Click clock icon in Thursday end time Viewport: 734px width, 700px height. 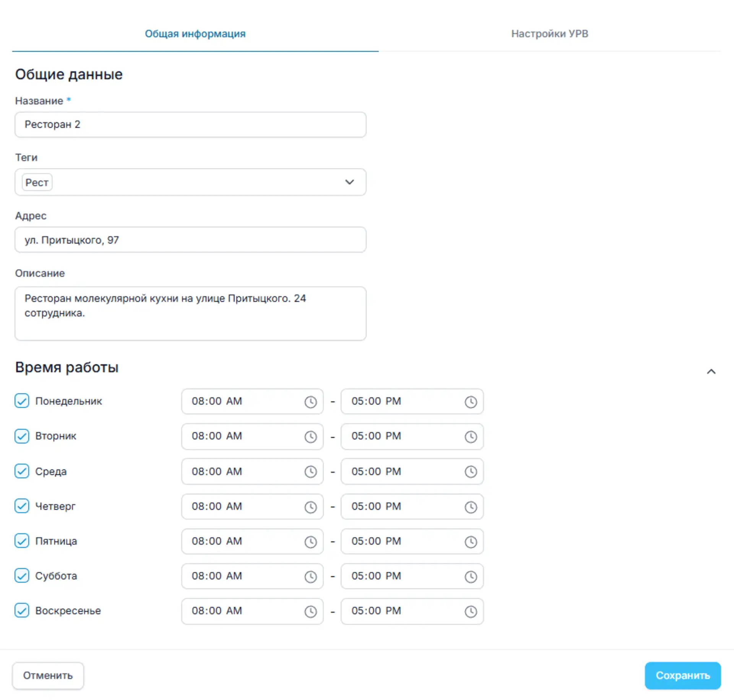coord(471,507)
